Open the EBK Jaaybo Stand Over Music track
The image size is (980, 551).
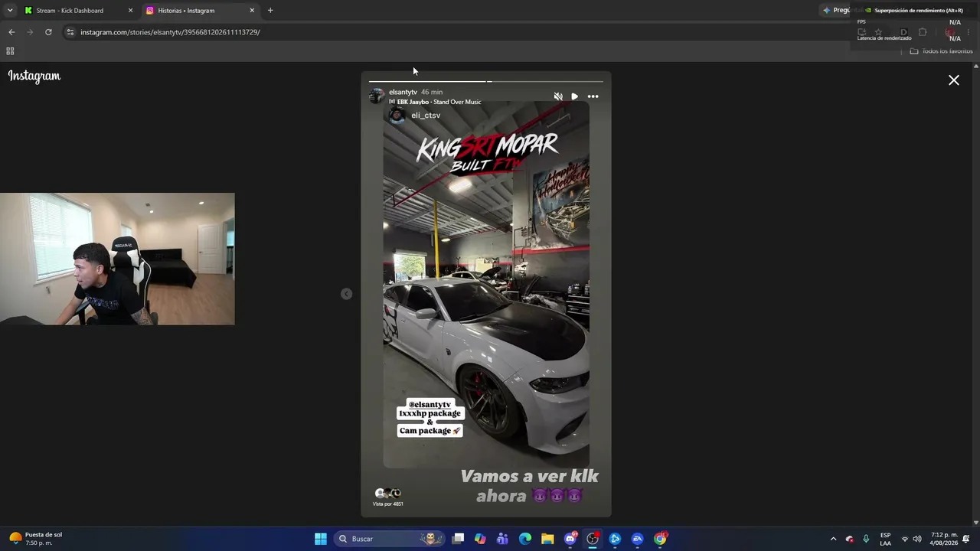point(435,102)
